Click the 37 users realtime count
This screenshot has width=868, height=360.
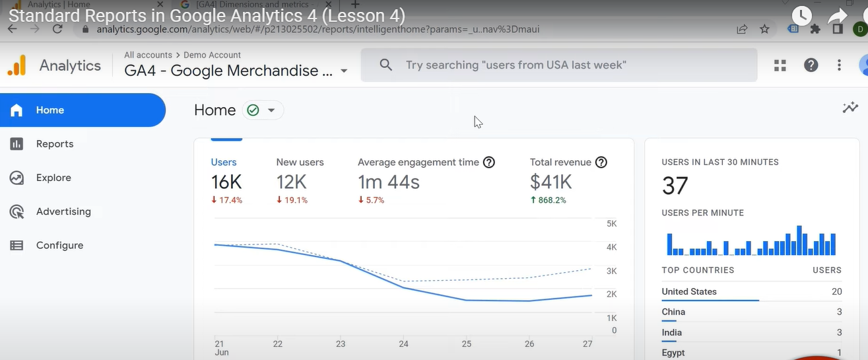[675, 186]
